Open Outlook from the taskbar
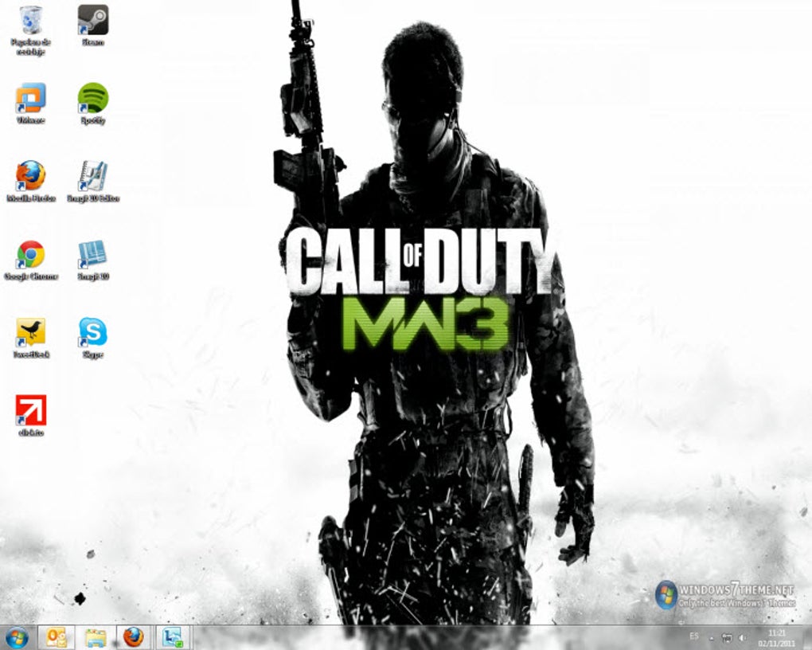The height and width of the screenshot is (650, 812). (x=56, y=637)
